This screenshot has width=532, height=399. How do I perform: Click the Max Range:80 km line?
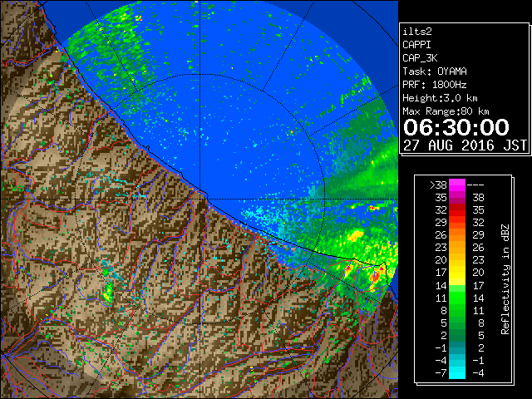[x=446, y=111]
